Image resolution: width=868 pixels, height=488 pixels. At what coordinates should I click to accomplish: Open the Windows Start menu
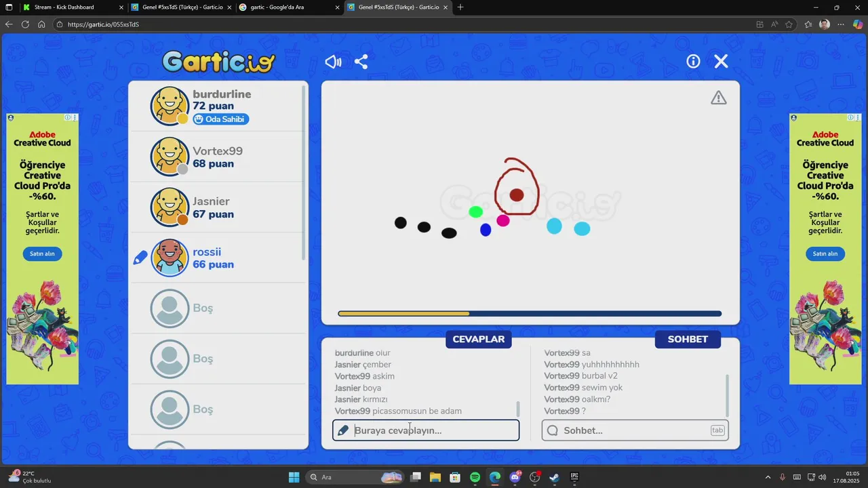[x=294, y=477]
